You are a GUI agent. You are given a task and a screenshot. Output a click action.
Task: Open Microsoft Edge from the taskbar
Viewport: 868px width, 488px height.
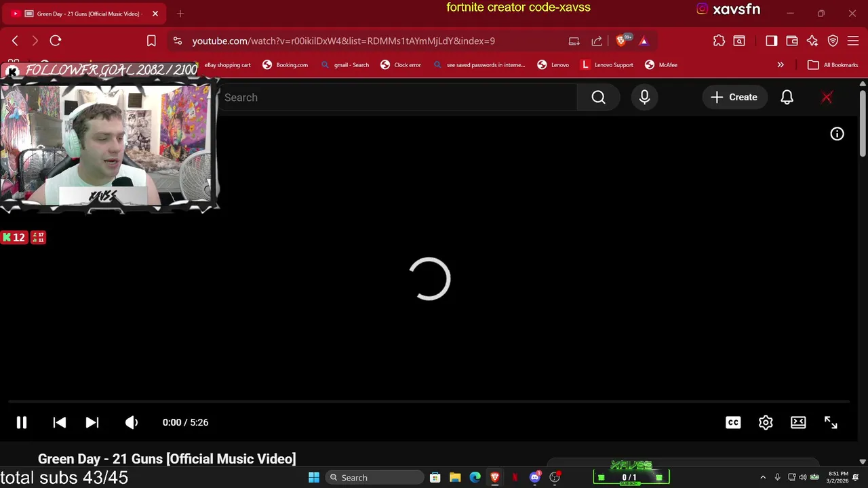[x=475, y=478]
